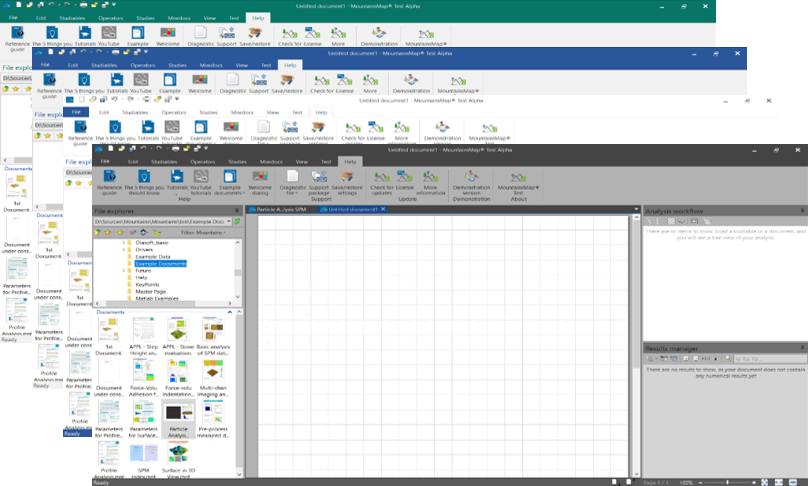The width and height of the screenshot is (808, 486).
Task: Switch to Operators tab in dark front window
Action: (x=203, y=162)
